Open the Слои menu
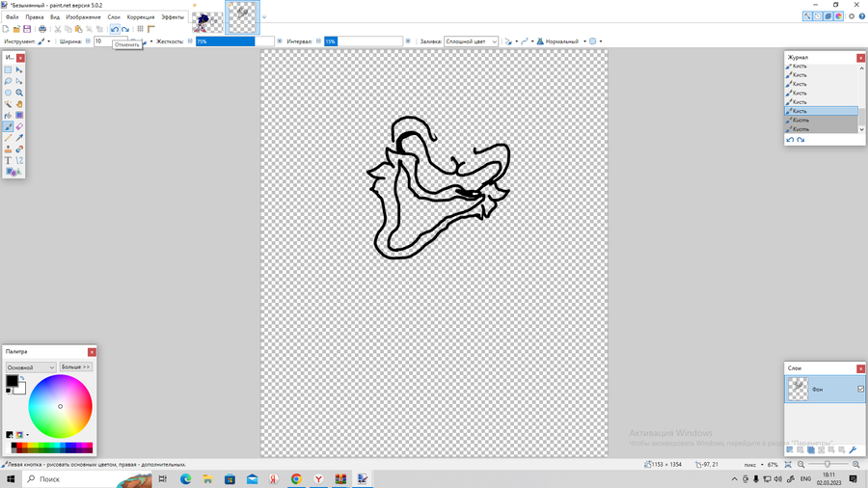This screenshot has width=868, height=488. coord(114,17)
